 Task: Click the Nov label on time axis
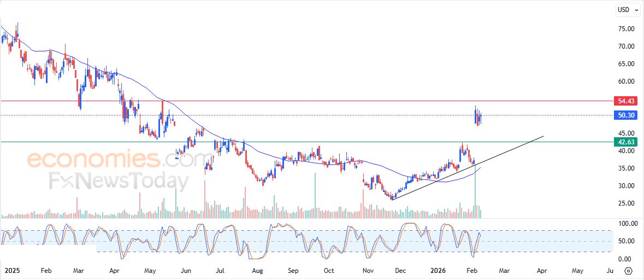pos(368,271)
